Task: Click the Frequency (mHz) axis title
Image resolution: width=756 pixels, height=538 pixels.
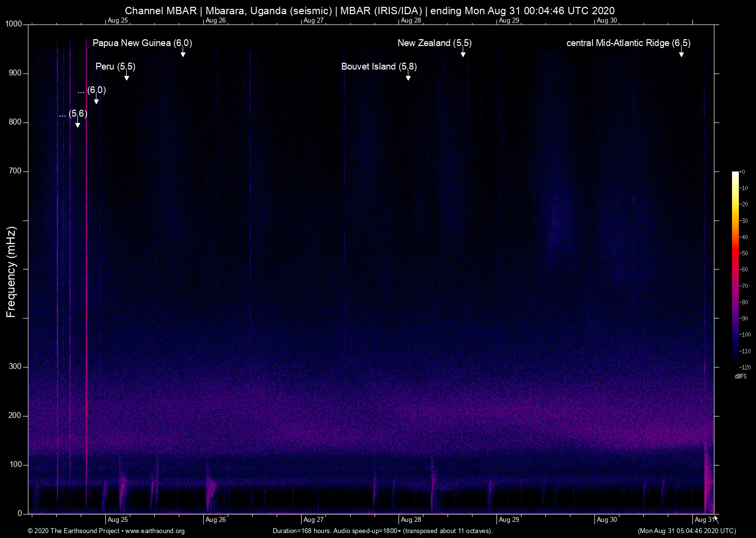Action: click(x=11, y=272)
